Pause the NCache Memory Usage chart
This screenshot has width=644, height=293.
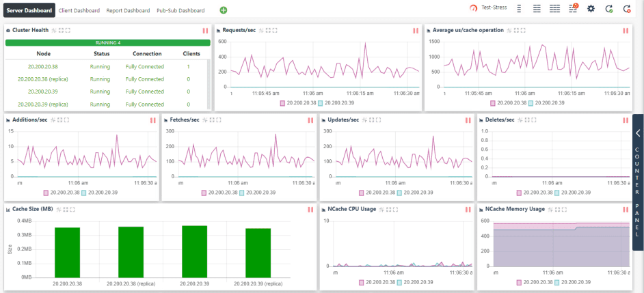click(x=626, y=209)
